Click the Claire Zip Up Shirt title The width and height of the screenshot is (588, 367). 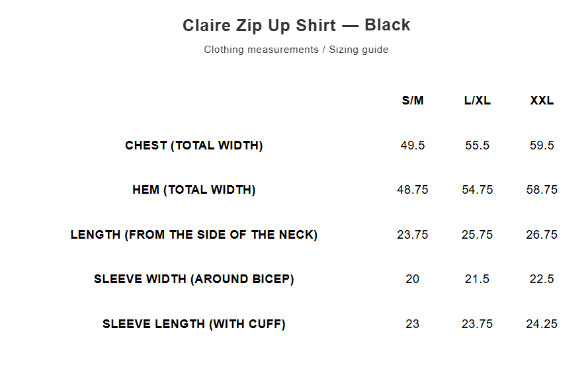[x=296, y=25]
